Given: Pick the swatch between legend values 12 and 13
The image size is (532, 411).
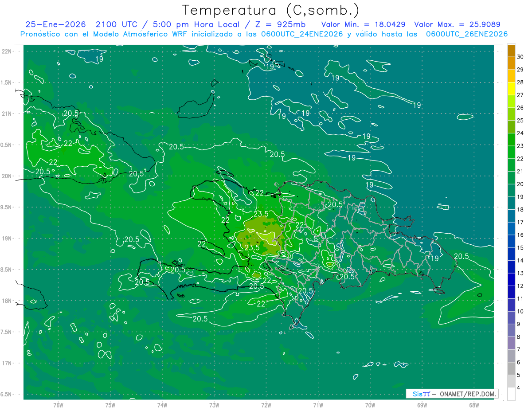Looking at the screenshot, I should click(x=511, y=279).
